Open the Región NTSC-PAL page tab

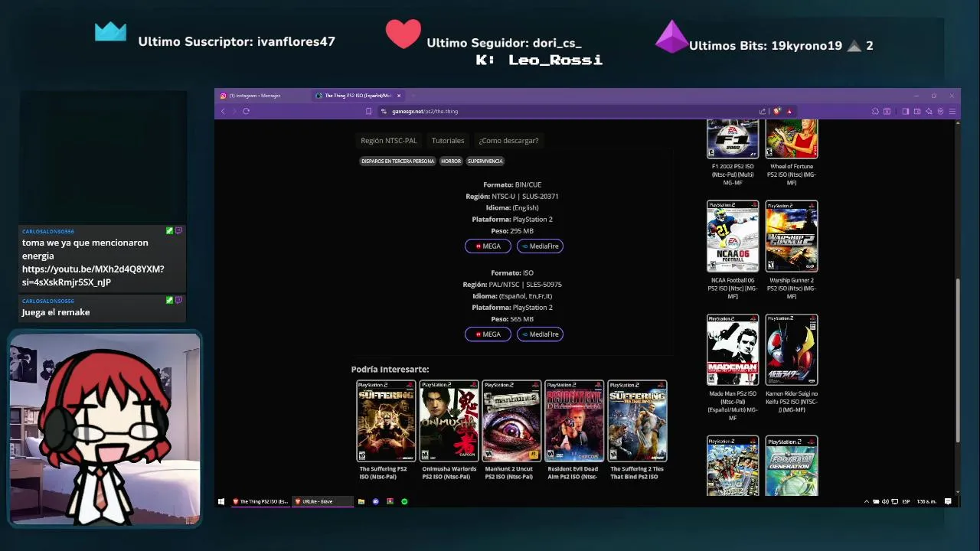(x=389, y=140)
